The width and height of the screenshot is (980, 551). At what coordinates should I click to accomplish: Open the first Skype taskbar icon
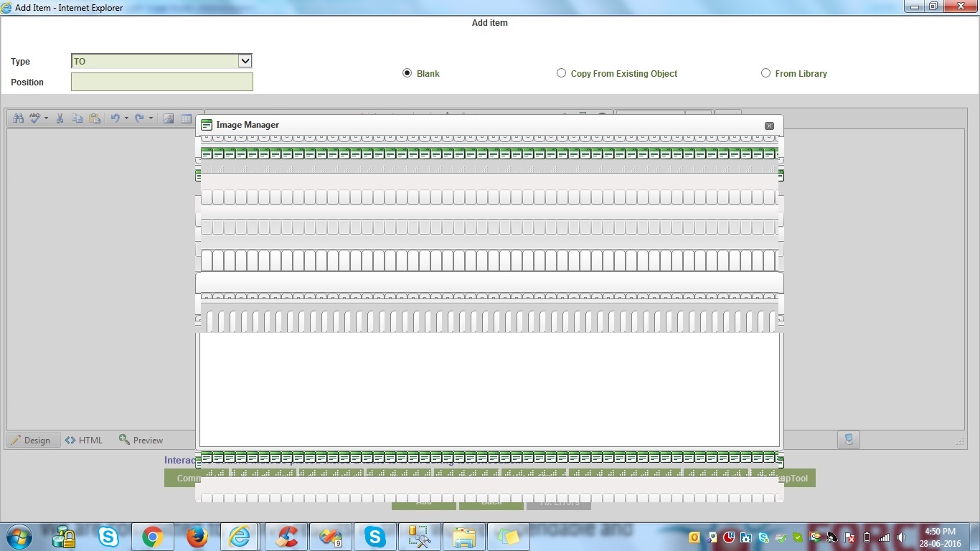point(108,537)
